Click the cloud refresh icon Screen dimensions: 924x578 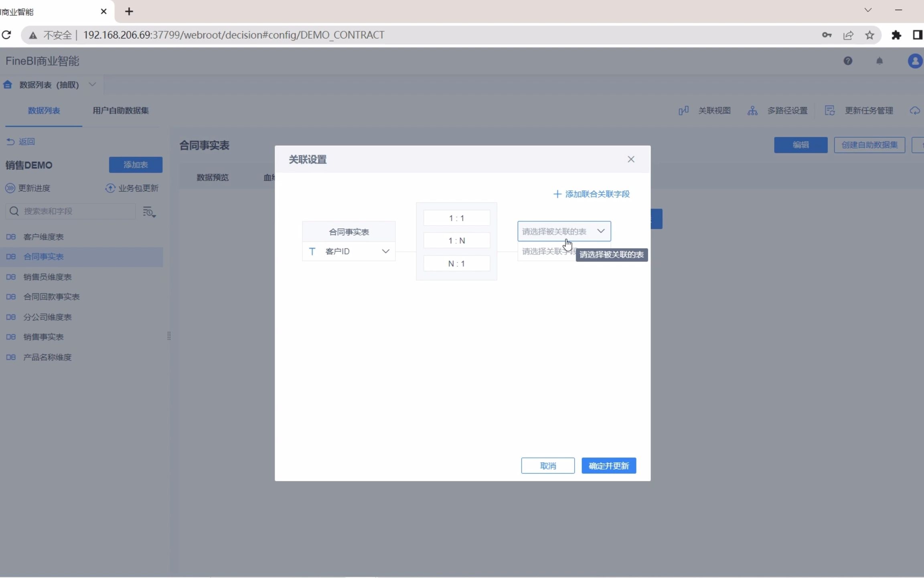[915, 111]
